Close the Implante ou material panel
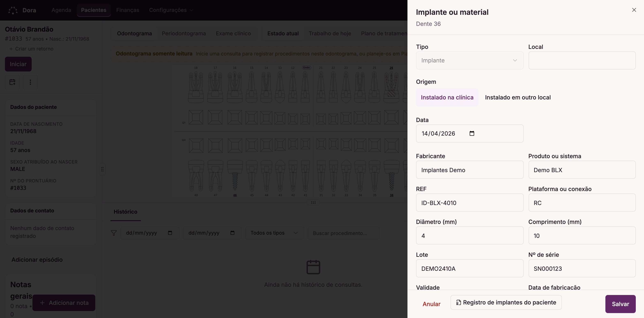The height and width of the screenshot is (318, 644). point(634,10)
